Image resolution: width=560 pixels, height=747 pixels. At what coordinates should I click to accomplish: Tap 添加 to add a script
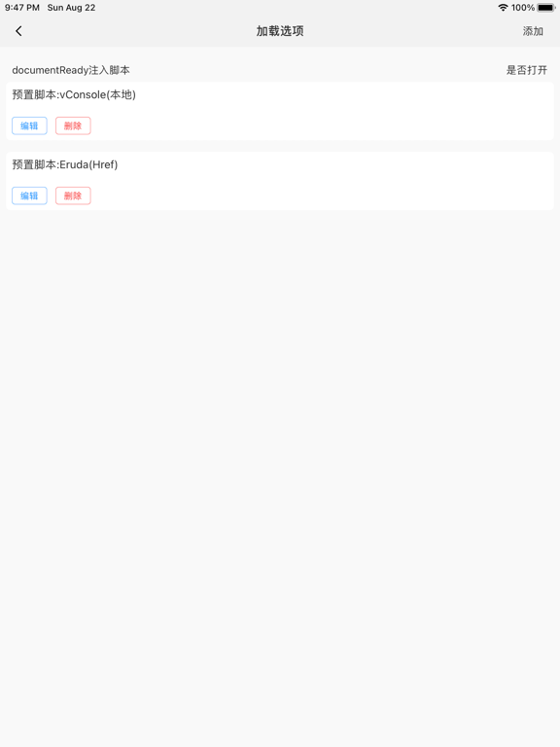(533, 31)
